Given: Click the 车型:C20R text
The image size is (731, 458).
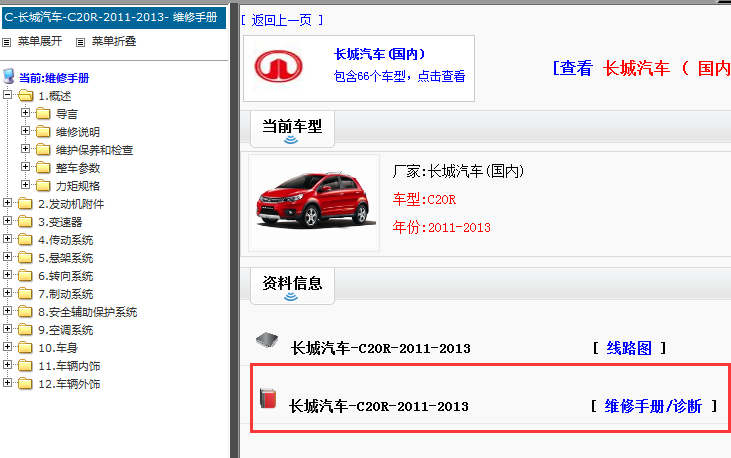Looking at the screenshot, I should click(424, 200).
